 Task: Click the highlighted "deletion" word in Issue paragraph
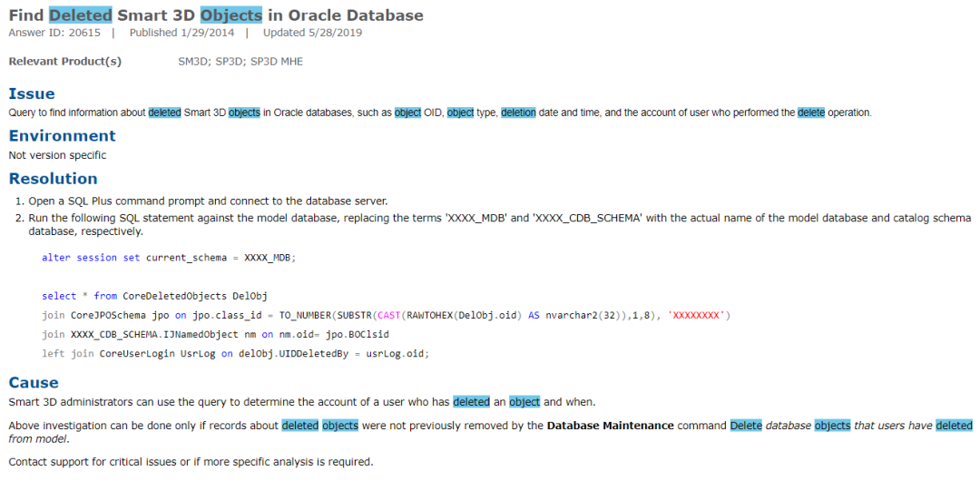tap(518, 113)
